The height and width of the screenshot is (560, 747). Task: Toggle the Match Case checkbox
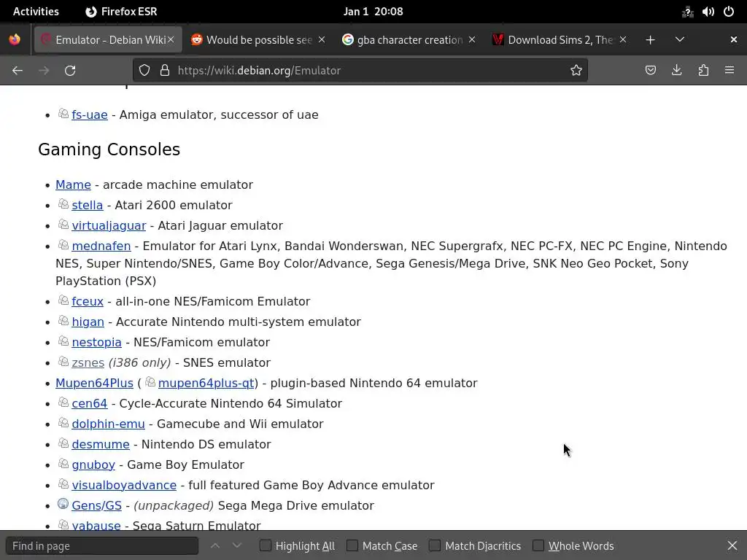(352, 545)
